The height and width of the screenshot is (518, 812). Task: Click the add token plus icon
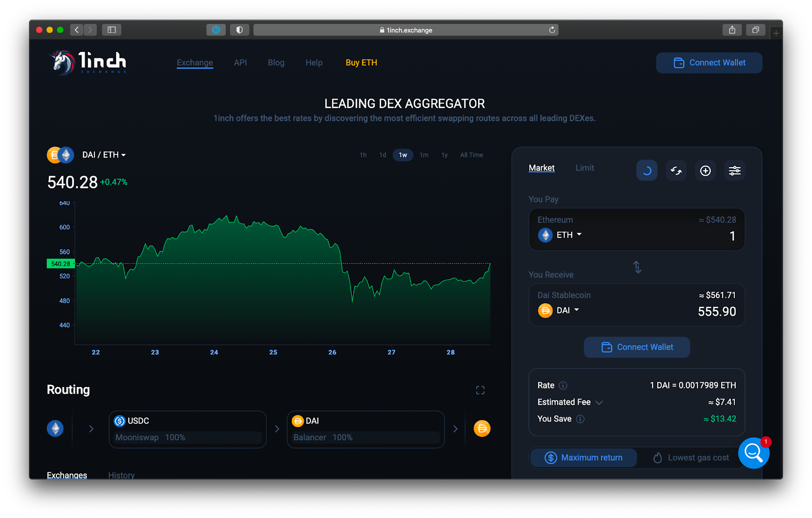(705, 171)
